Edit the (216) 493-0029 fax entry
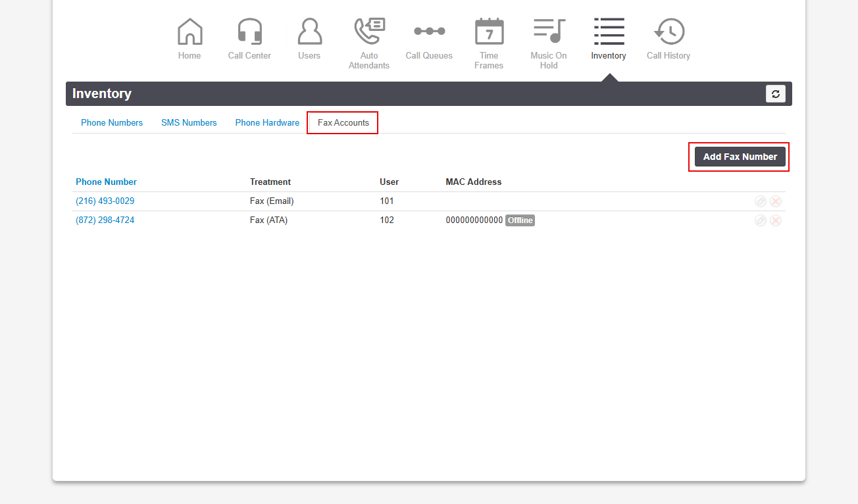858x504 pixels. click(761, 201)
